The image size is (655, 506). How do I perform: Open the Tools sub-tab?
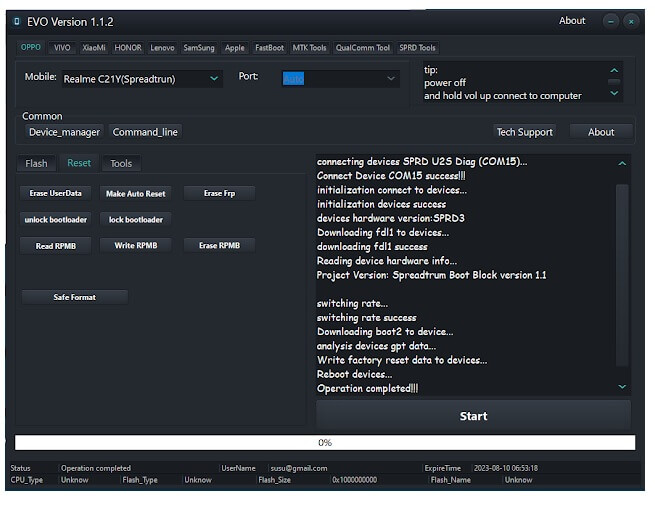[121, 163]
